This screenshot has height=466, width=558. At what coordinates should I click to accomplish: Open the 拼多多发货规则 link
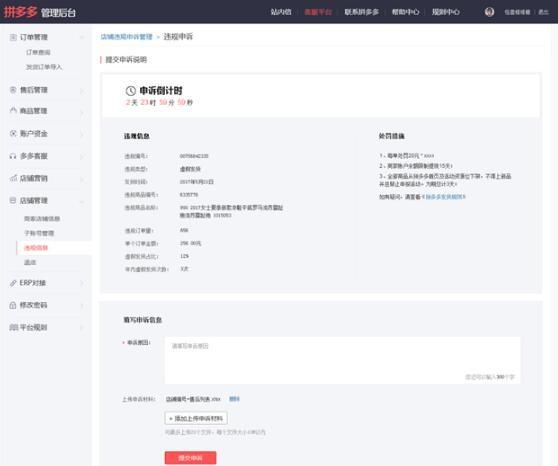(x=445, y=197)
